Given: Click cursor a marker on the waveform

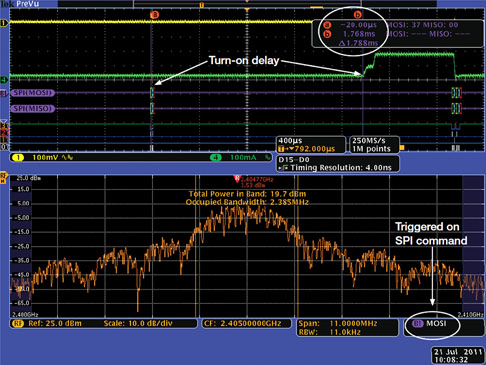Looking at the screenshot, I should pos(155,15).
